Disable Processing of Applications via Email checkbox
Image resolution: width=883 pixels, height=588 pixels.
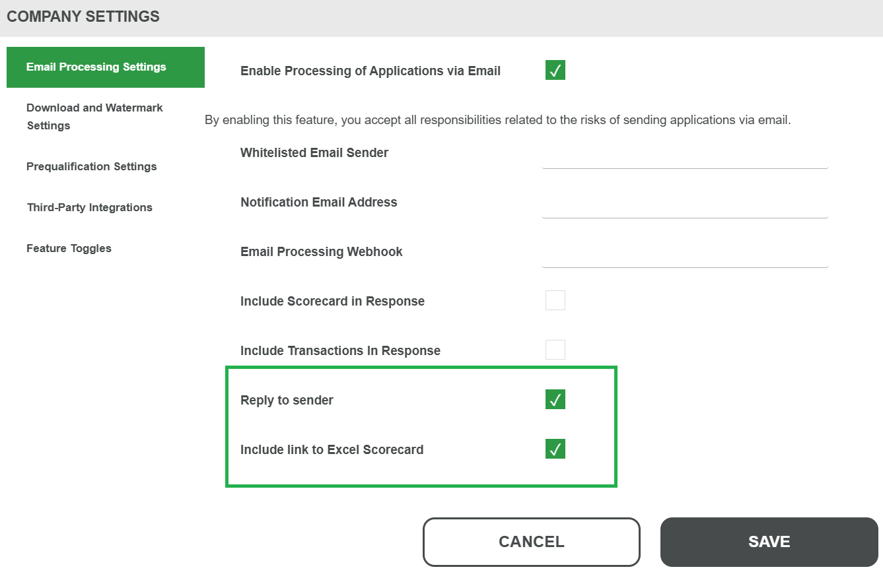pyautogui.click(x=555, y=71)
